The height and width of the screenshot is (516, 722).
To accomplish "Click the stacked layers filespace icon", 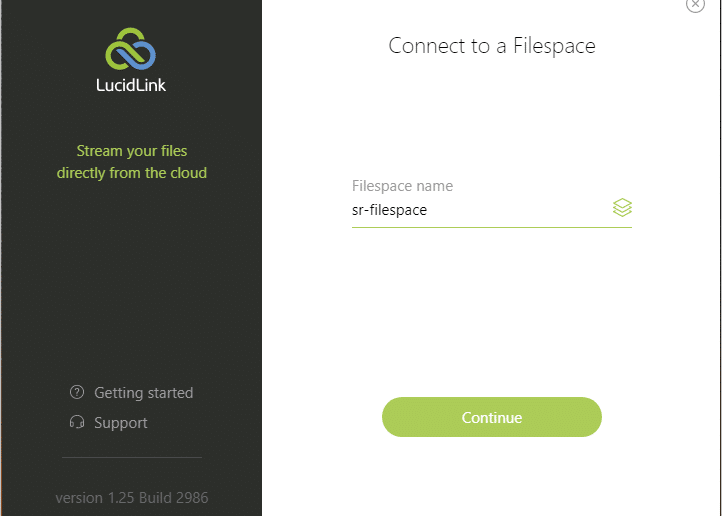I will [x=622, y=208].
